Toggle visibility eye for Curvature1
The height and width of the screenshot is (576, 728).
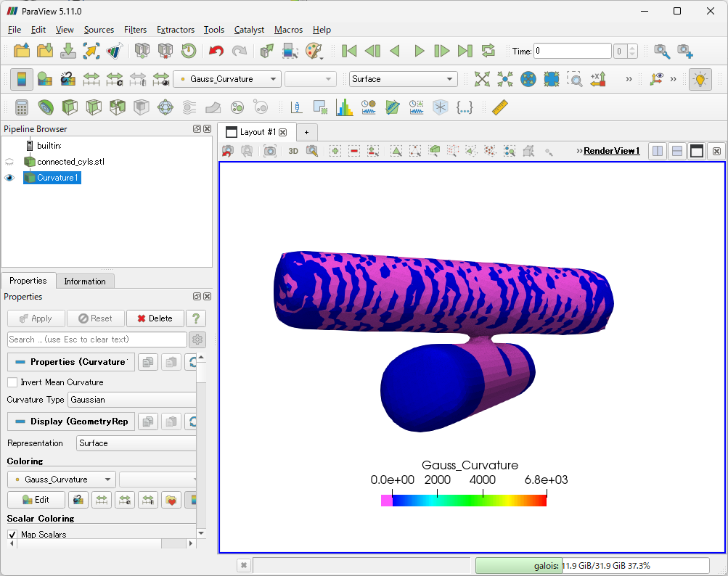tap(9, 178)
